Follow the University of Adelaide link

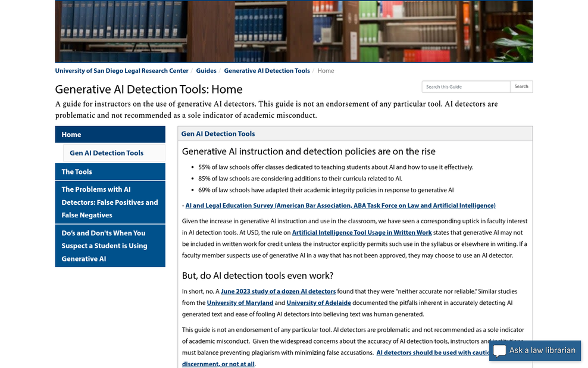319,302
